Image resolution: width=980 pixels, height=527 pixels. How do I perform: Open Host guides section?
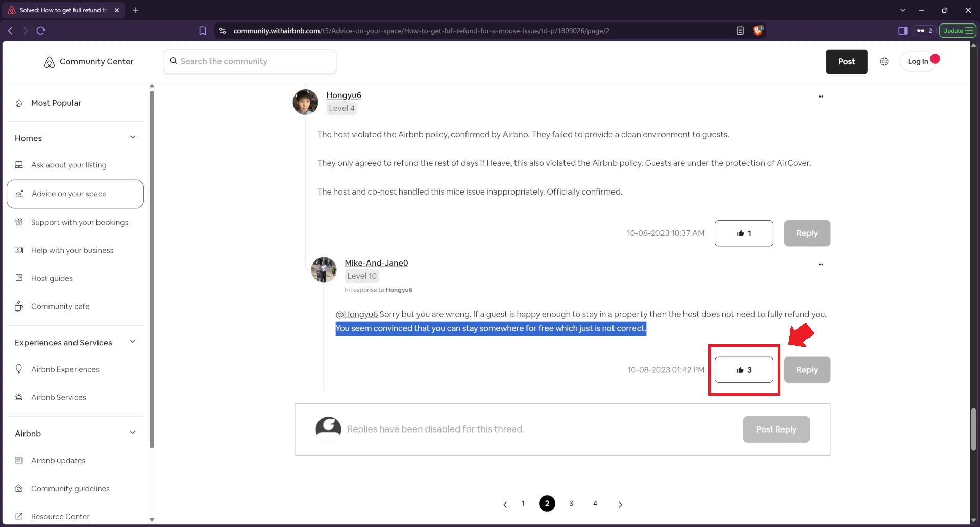click(x=52, y=278)
